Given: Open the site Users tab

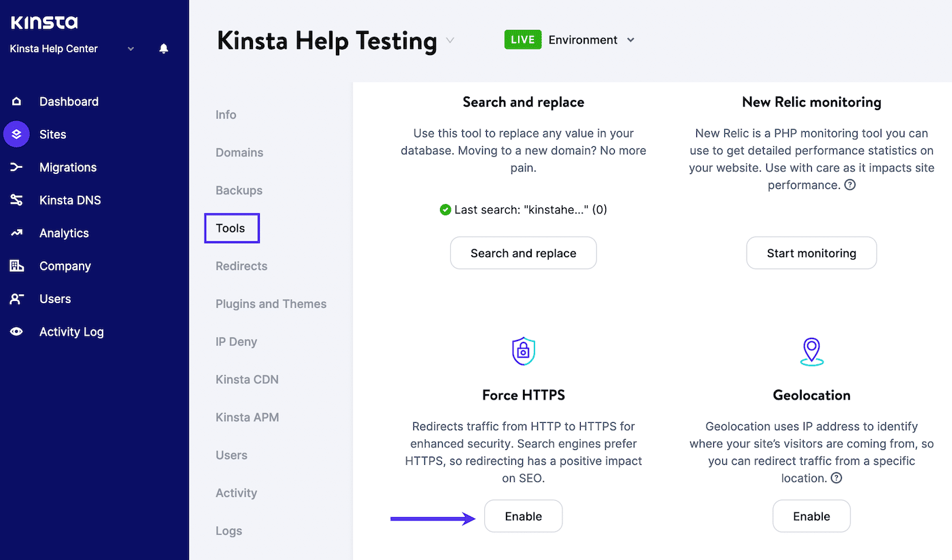Looking at the screenshot, I should (231, 455).
